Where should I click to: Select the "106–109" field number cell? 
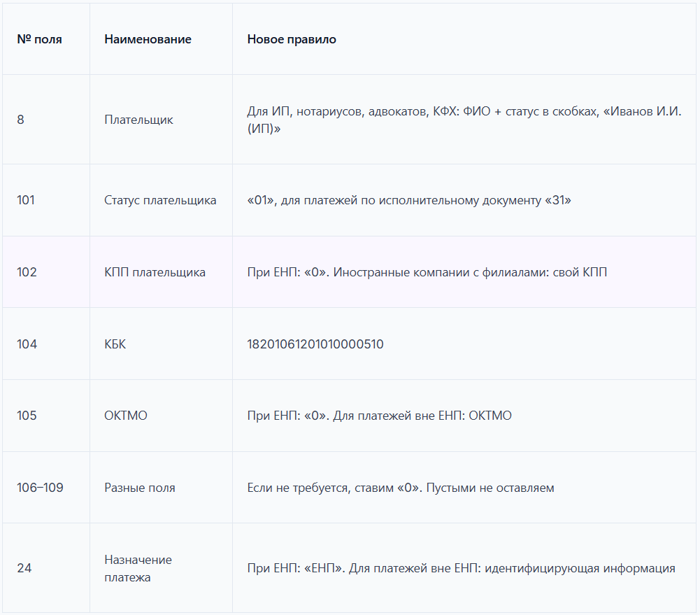[x=40, y=488]
